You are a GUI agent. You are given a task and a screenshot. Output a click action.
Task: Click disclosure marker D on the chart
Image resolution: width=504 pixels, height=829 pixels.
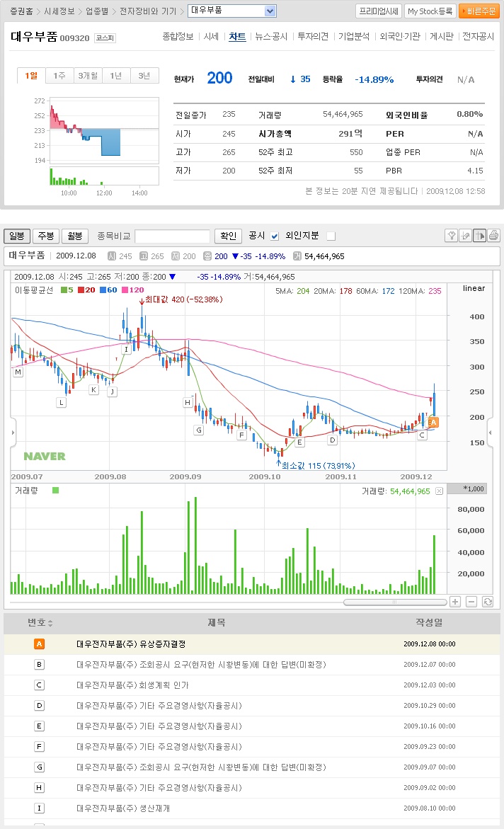point(332,440)
